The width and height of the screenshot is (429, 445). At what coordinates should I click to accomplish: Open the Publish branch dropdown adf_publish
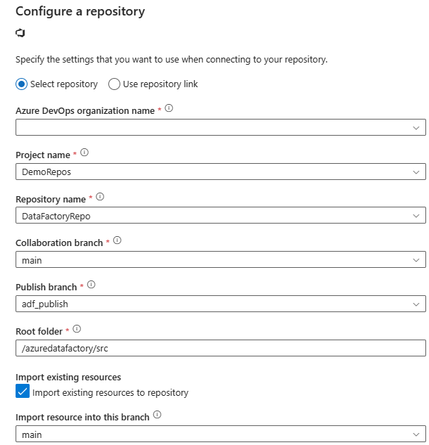[221, 304]
